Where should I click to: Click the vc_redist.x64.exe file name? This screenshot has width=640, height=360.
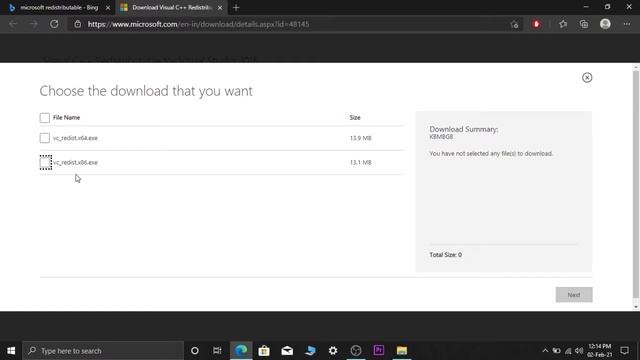point(75,138)
